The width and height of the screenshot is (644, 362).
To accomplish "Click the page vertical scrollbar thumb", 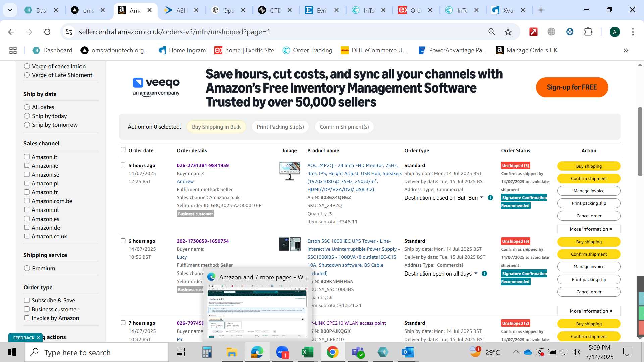I will [x=640, y=141].
